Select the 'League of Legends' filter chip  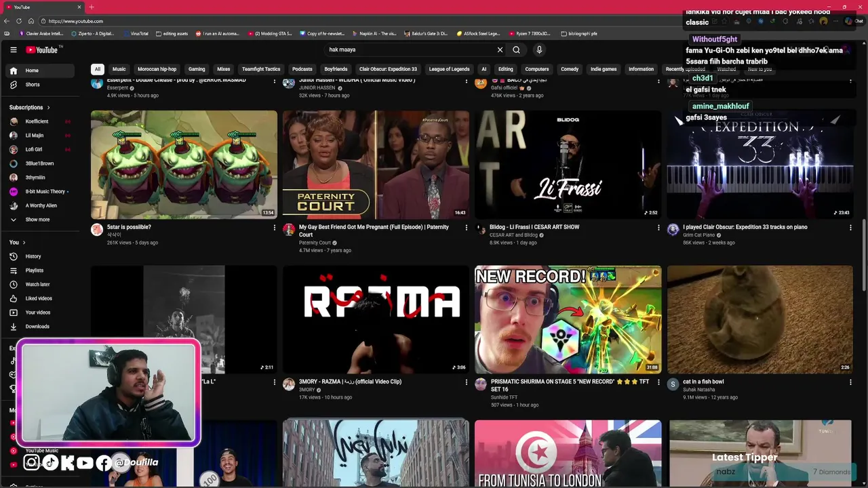pos(449,69)
